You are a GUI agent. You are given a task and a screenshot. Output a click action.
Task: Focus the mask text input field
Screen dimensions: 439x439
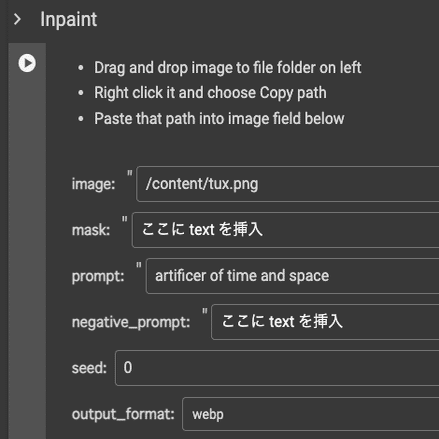(286, 230)
